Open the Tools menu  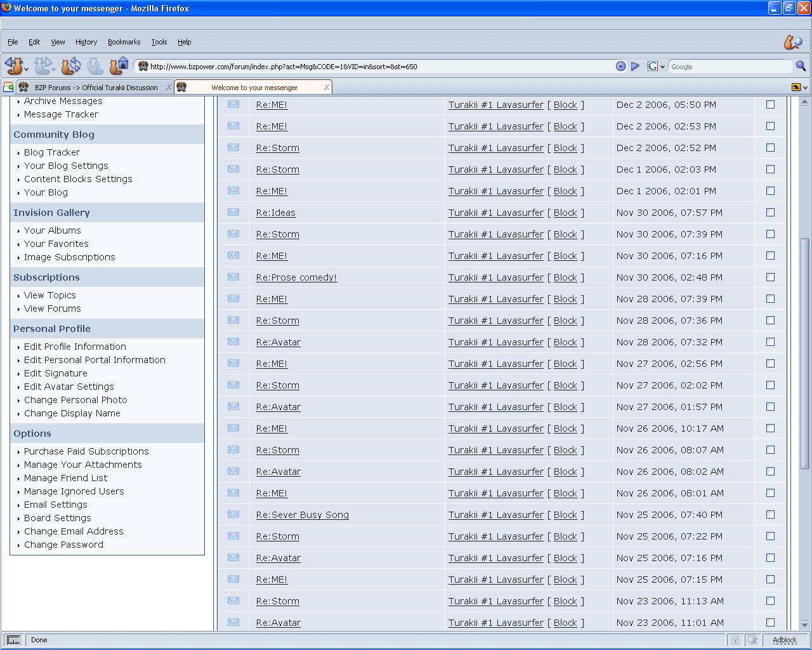[x=159, y=42]
